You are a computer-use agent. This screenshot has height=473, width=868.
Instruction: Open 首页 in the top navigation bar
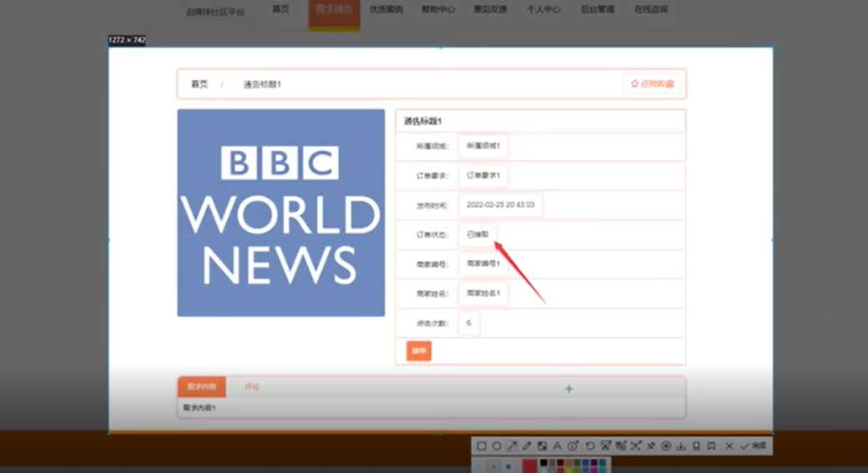coord(280,9)
